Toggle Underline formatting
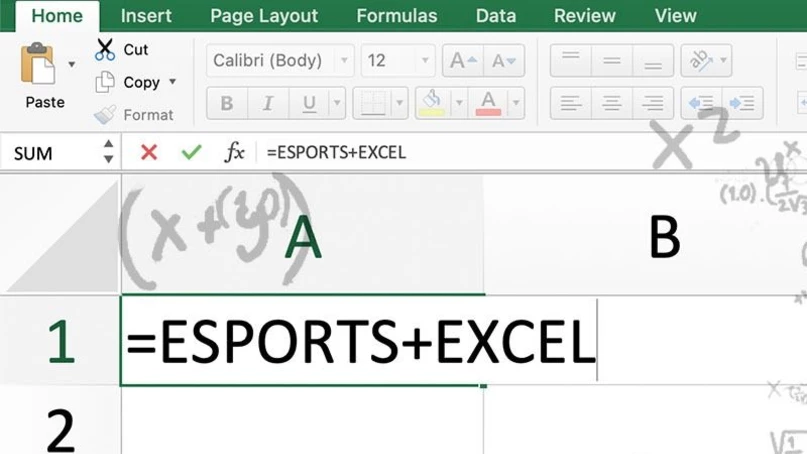The height and width of the screenshot is (454, 807). (309, 103)
